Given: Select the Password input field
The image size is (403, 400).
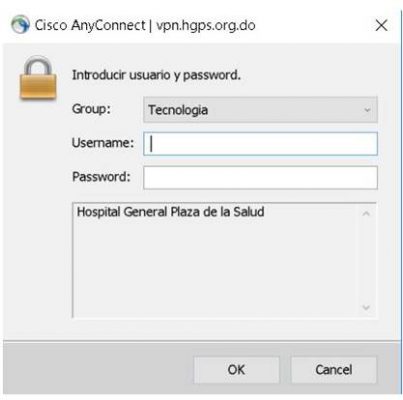Looking at the screenshot, I should coord(260,178).
